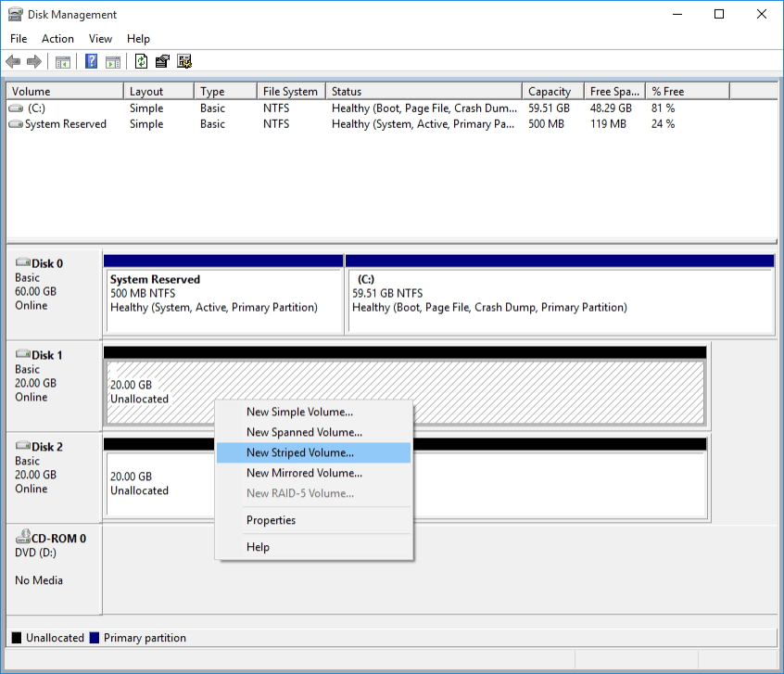Choose Help from the context menu
The image size is (784, 674).
pos(314,547)
